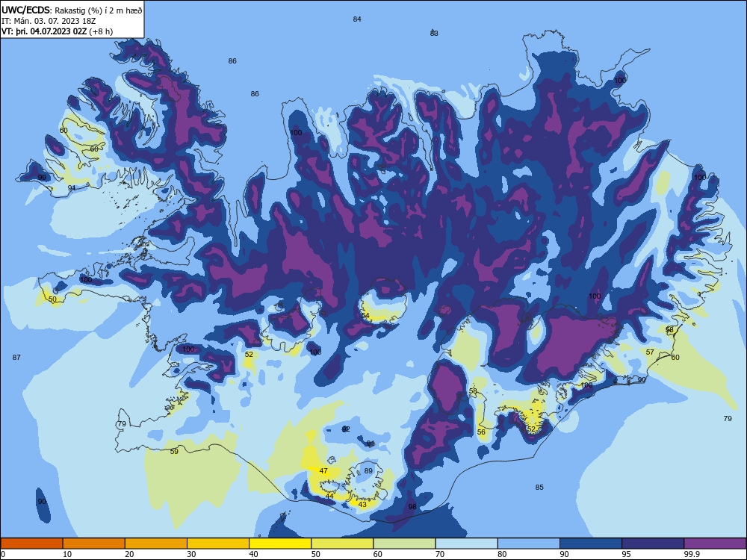Click the amber 30–40 legend swatch
This screenshot has height=560, width=747.
[x=218, y=544]
